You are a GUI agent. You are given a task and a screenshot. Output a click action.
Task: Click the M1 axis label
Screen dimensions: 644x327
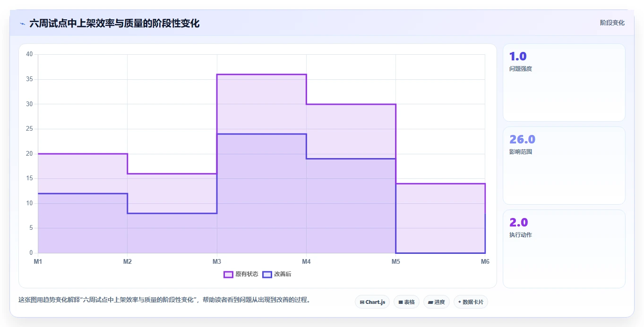pyautogui.click(x=38, y=261)
